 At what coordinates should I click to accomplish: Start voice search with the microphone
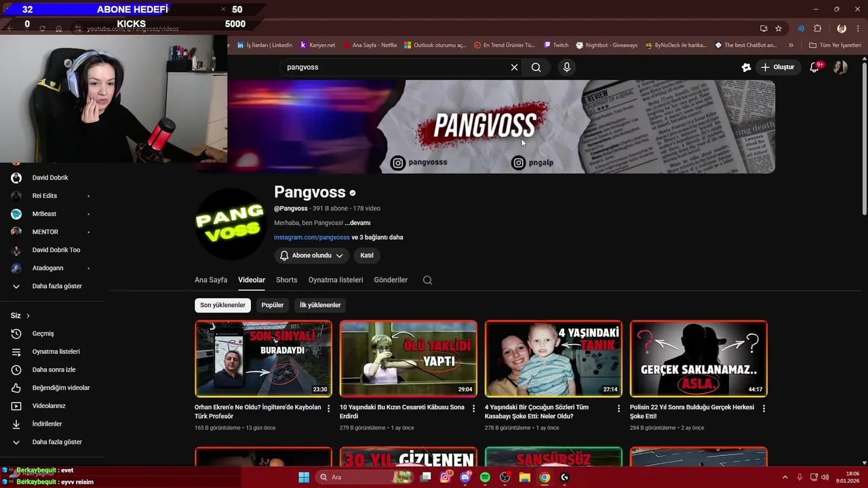[567, 67]
